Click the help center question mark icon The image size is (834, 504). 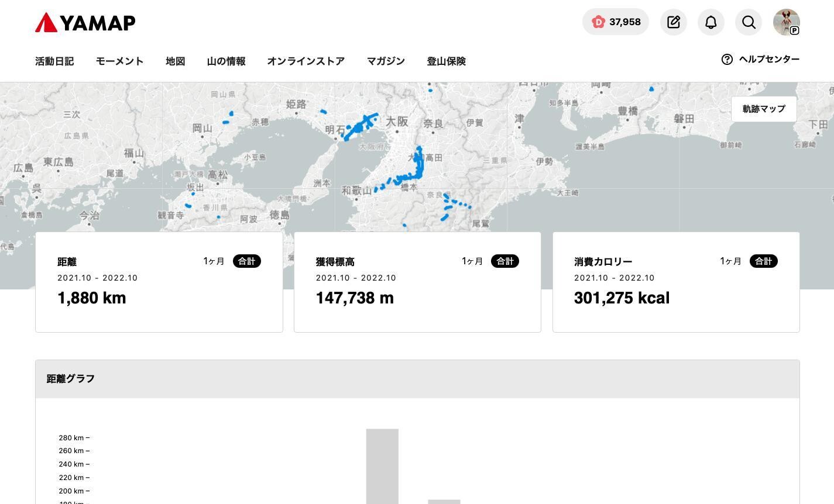tap(727, 59)
